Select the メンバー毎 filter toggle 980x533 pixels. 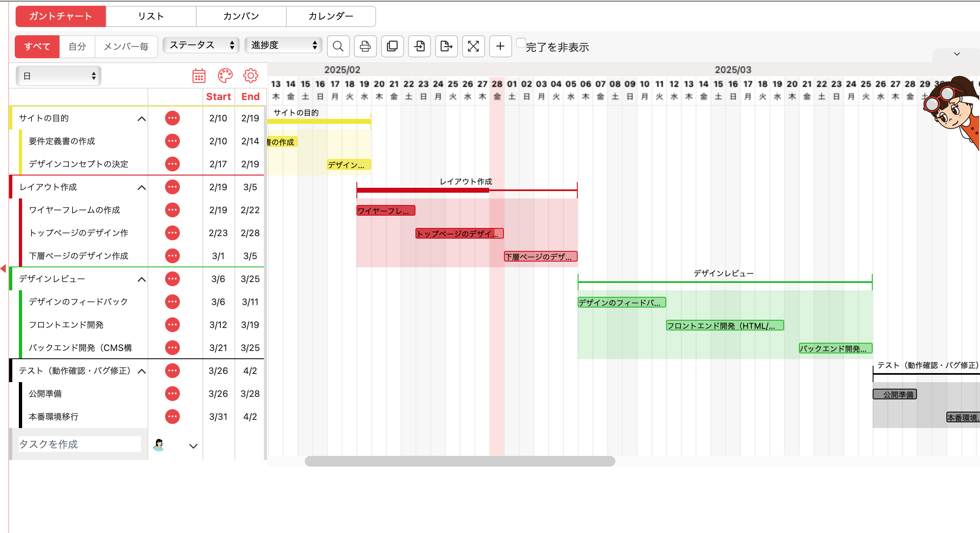[x=126, y=47]
